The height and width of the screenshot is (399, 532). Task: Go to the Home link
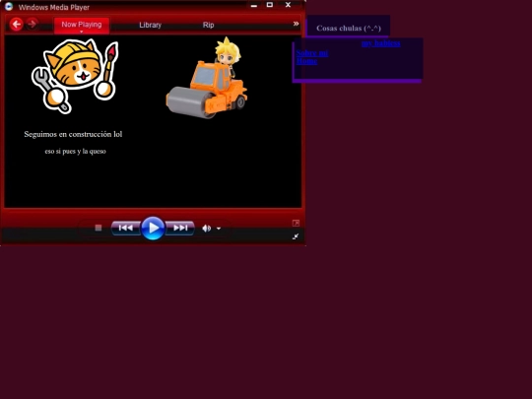tap(306, 61)
